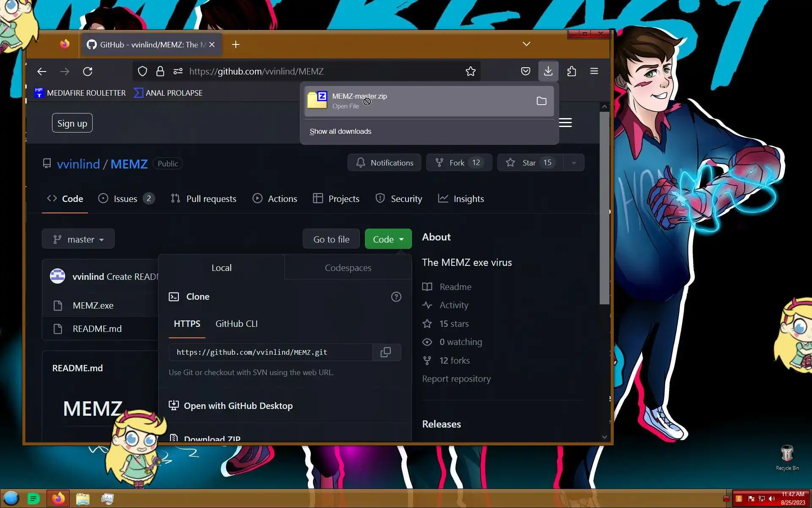Screen dimensions: 812x508
Task: Click the Sign up button
Action: point(72,123)
